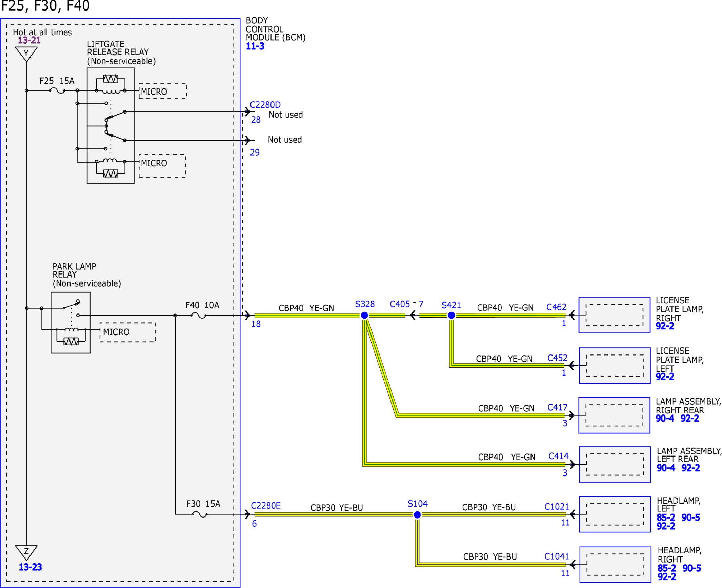Screen dimensions: 722x588
Task: Select the Lamp Assembly Right Rear box
Action: [x=614, y=415]
